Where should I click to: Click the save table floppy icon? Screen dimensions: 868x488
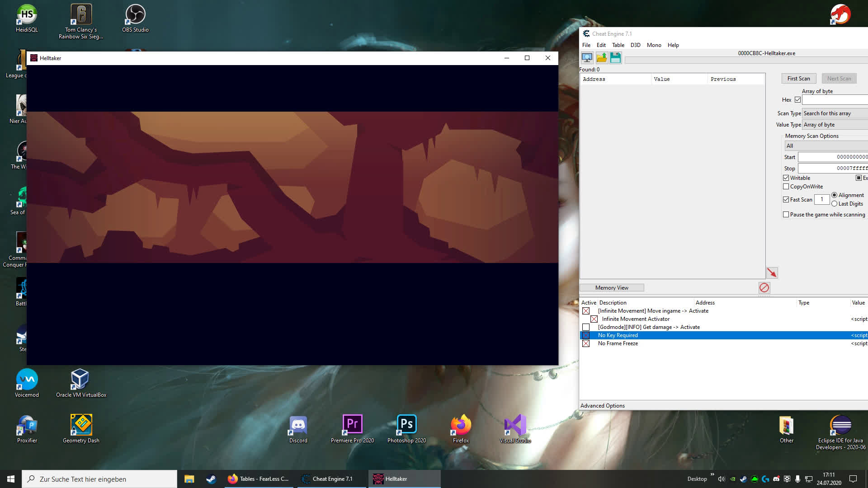[616, 57]
